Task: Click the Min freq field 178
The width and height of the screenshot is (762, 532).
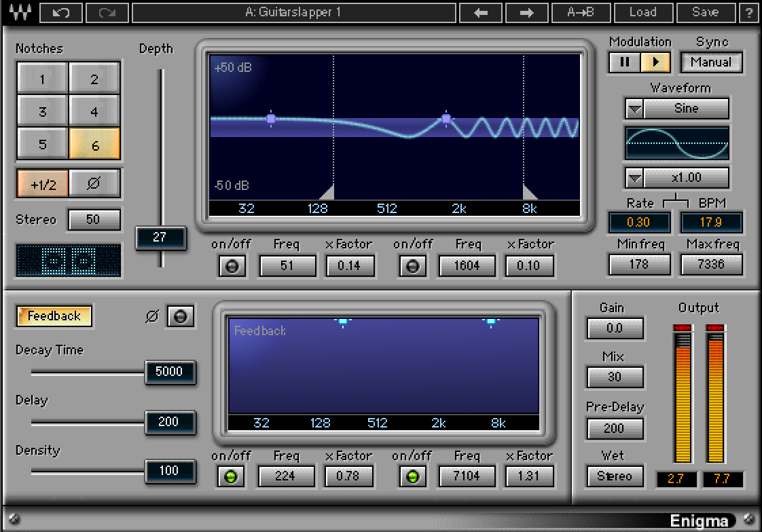Action: tap(639, 265)
